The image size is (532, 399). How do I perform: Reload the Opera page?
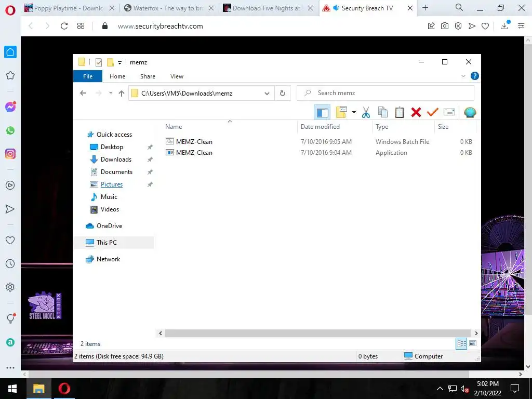coord(64,26)
